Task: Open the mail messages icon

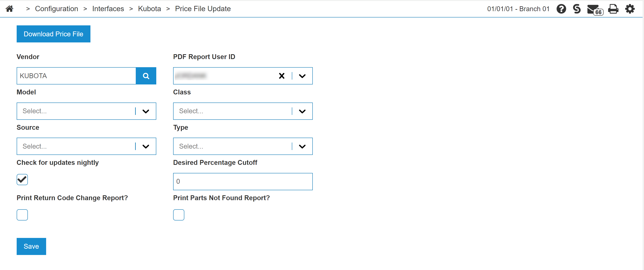Action: click(594, 10)
